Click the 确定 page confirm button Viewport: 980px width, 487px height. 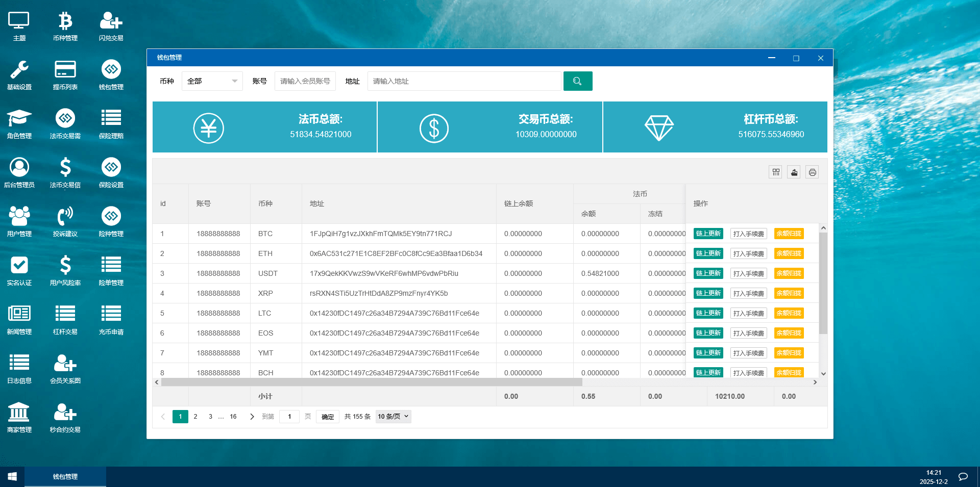coord(328,417)
